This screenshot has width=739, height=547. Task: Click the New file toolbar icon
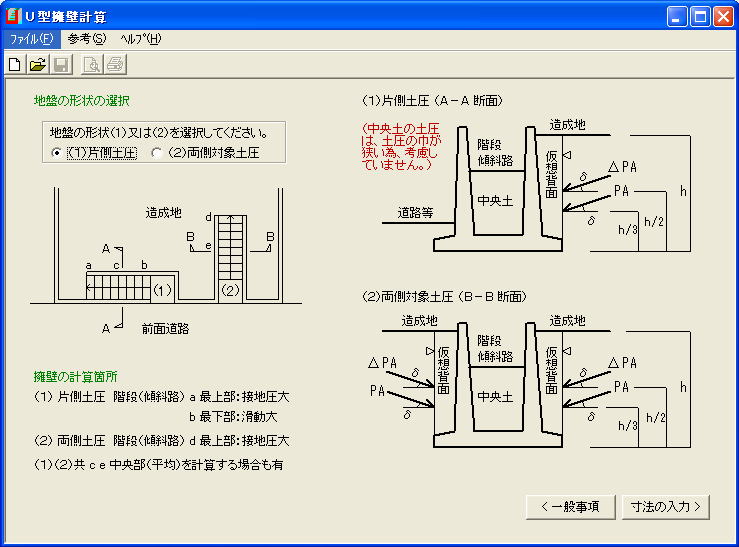pos(15,65)
